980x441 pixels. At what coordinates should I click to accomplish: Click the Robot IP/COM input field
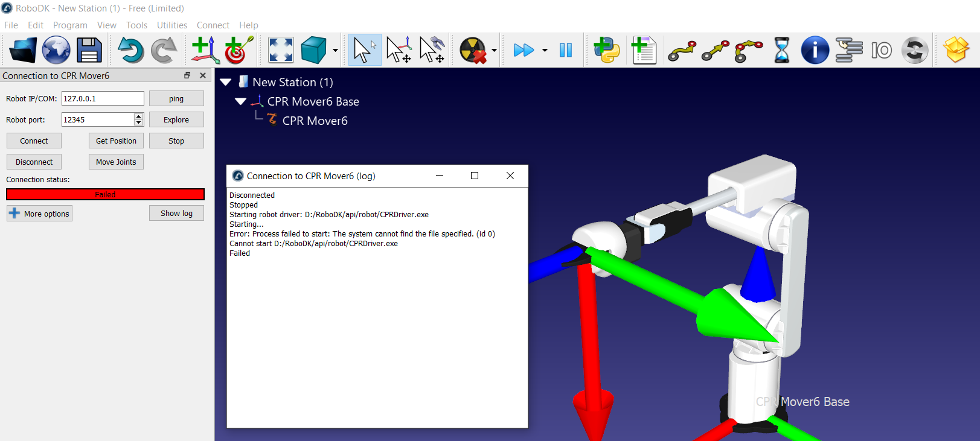103,99
